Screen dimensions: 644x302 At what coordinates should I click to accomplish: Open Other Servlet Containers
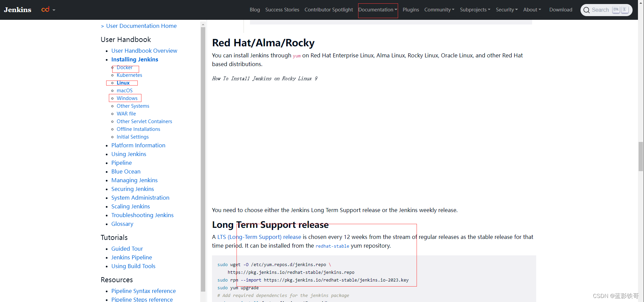tap(144, 121)
